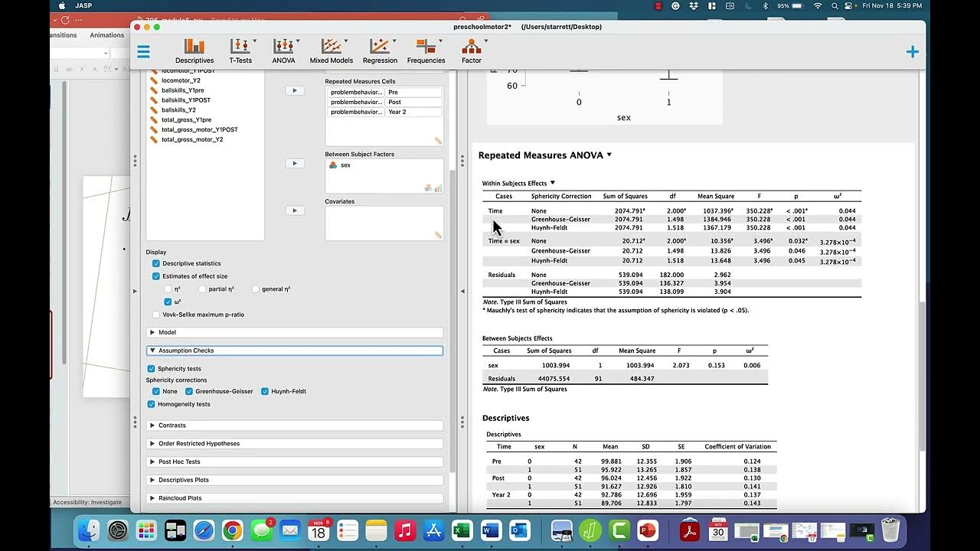Select scale icon of ballskills_Y1pre variable
Screen dimensions: 980x551
click(x=154, y=90)
